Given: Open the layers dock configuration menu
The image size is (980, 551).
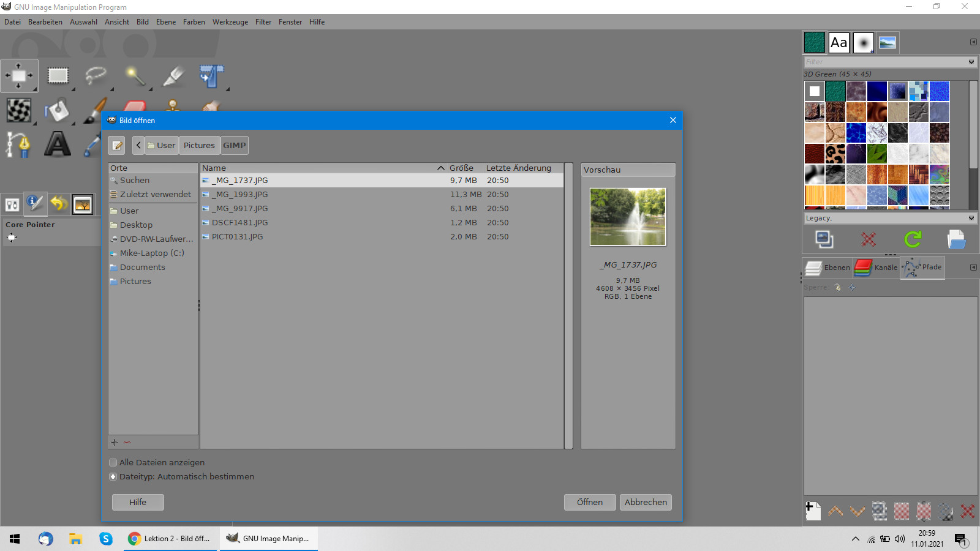Looking at the screenshot, I should pos(973,268).
